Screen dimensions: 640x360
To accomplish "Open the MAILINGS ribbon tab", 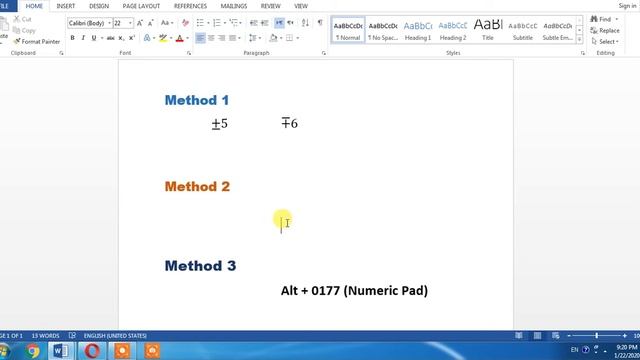I will point(233,6).
